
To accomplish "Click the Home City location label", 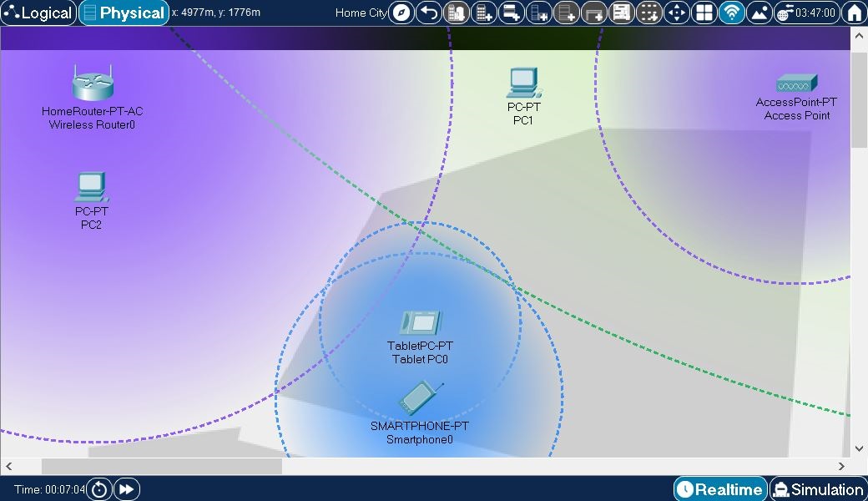I will (x=361, y=13).
